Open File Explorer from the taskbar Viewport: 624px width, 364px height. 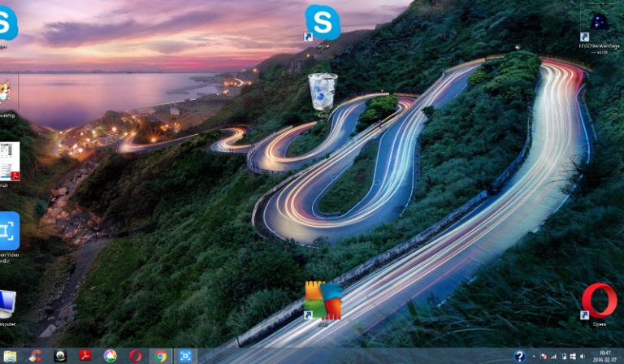pyautogui.click(x=10, y=356)
